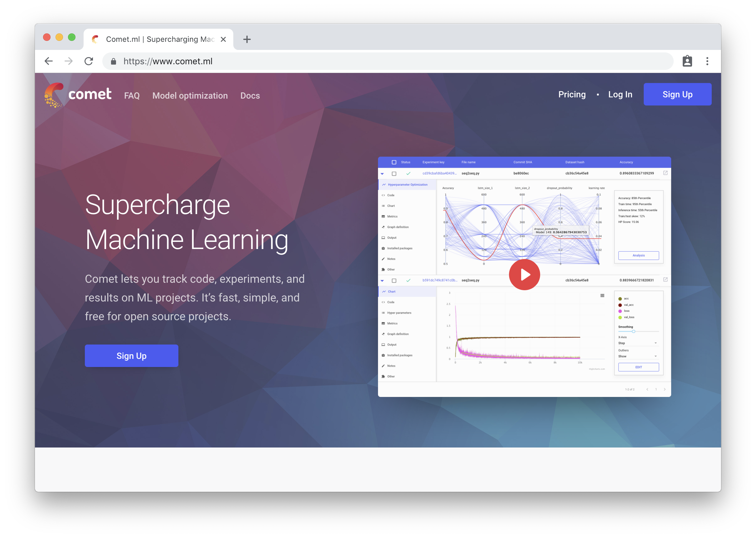Image resolution: width=756 pixels, height=538 pixels.
Task: Open the X-Axis Step dropdown
Action: click(638, 343)
